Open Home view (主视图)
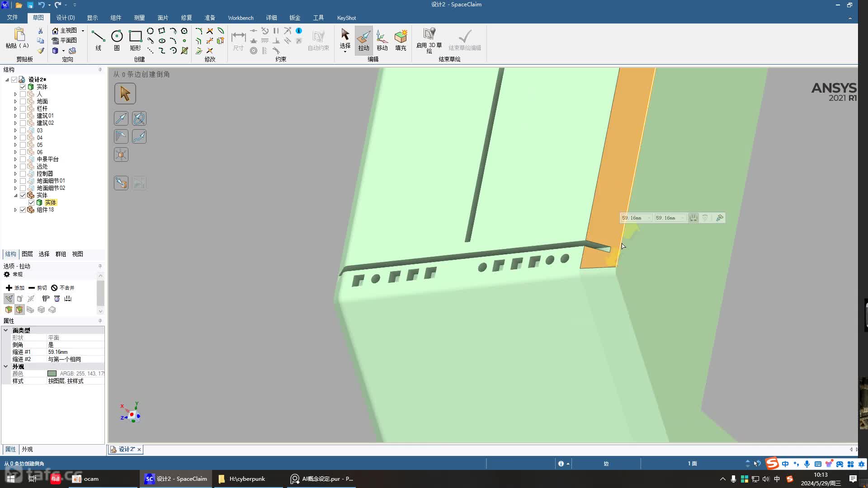The width and height of the screenshot is (868, 488). click(x=64, y=30)
